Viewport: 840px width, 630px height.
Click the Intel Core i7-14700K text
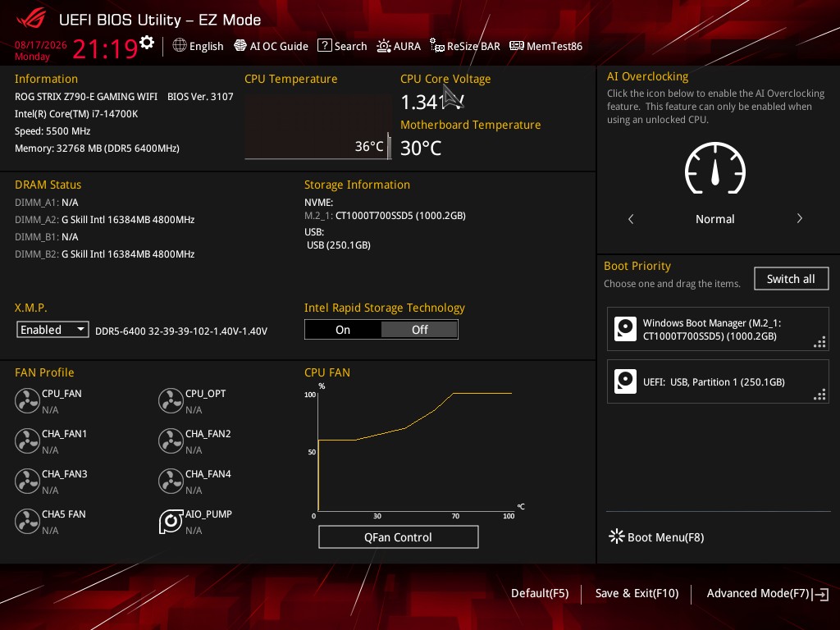pyautogui.click(x=76, y=113)
